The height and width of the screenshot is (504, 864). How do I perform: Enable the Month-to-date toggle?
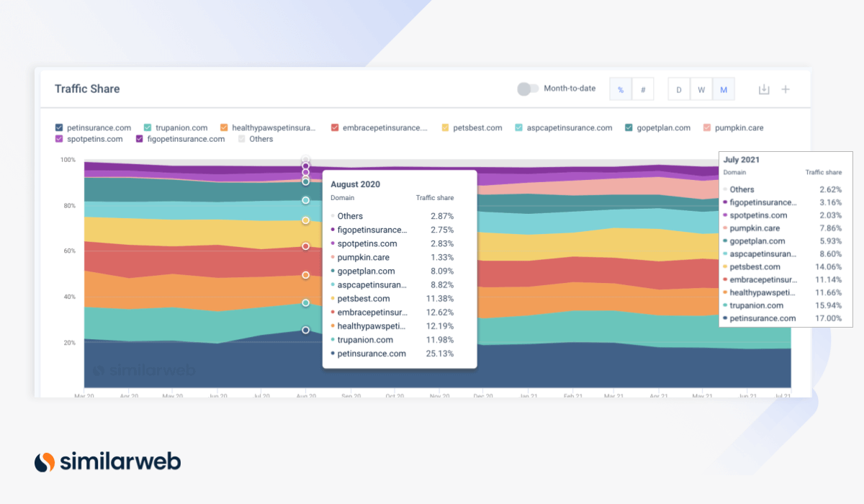click(528, 88)
